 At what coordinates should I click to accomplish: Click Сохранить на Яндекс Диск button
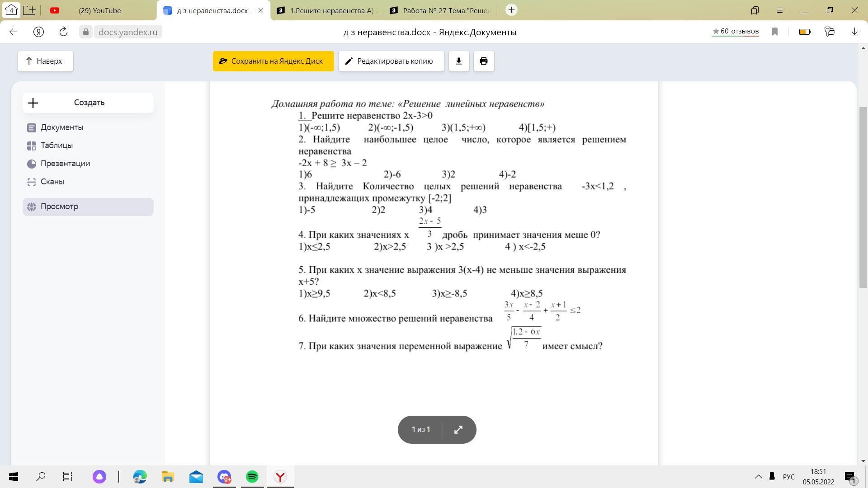tap(273, 61)
